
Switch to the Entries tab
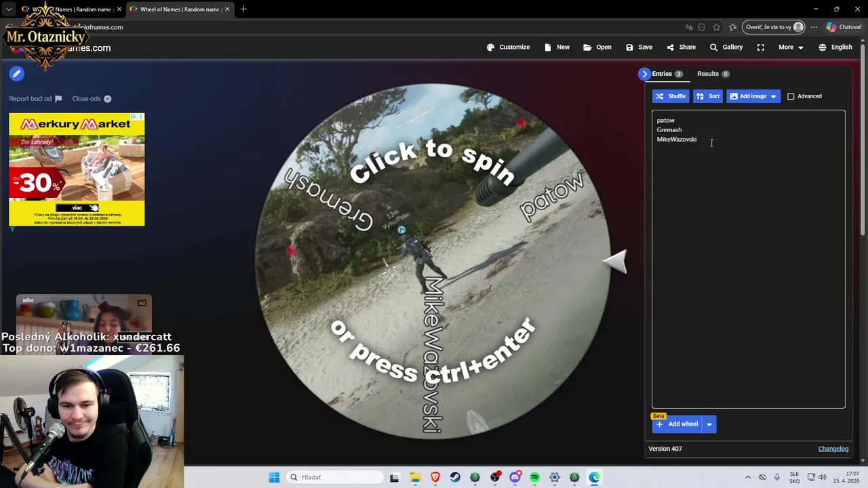pyautogui.click(x=667, y=74)
